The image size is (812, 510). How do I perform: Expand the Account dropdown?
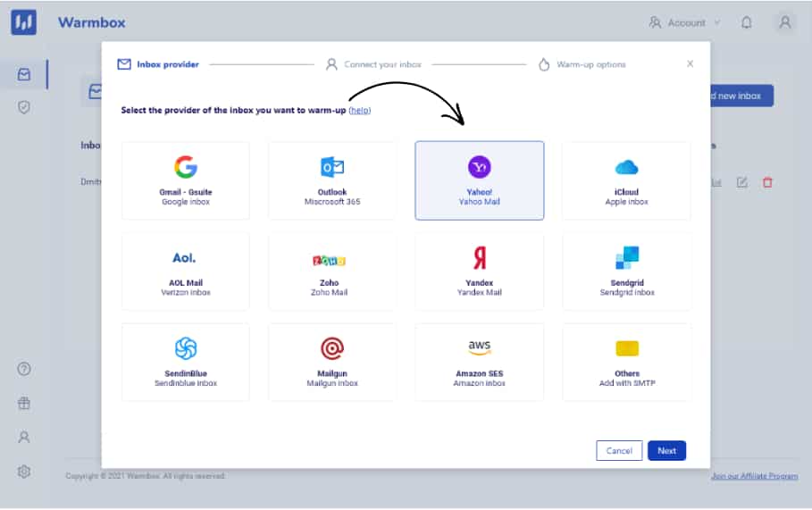(x=683, y=23)
